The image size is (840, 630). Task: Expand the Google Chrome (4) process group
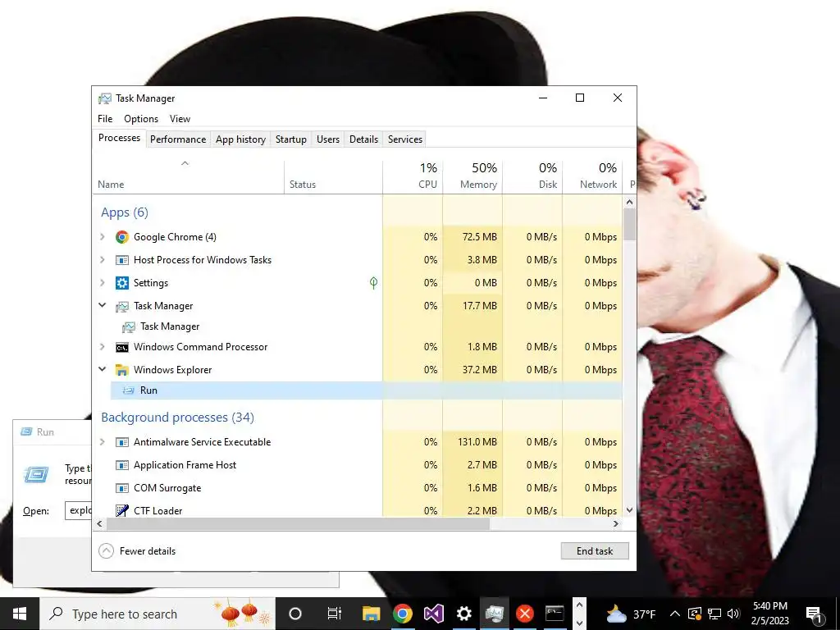click(103, 237)
